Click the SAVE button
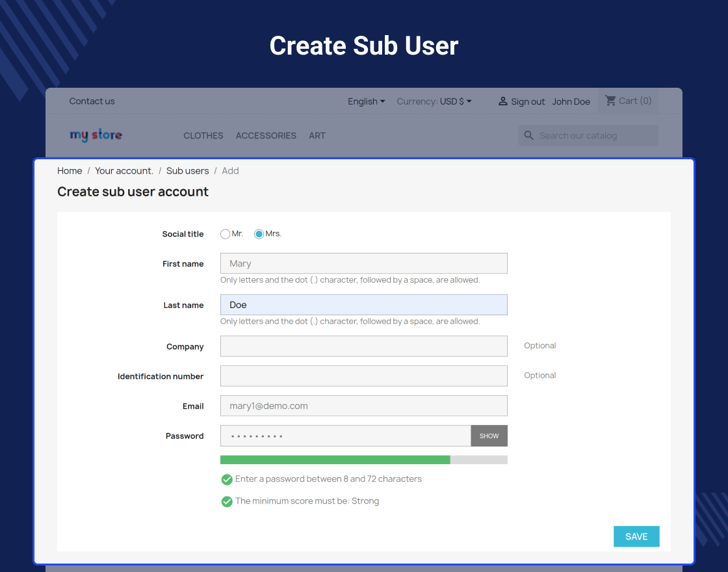728x572 pixels. coord(636,536)
